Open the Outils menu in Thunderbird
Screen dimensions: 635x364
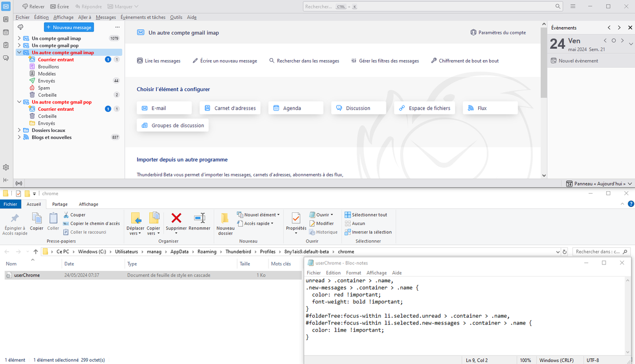click(x=176, y=17)
